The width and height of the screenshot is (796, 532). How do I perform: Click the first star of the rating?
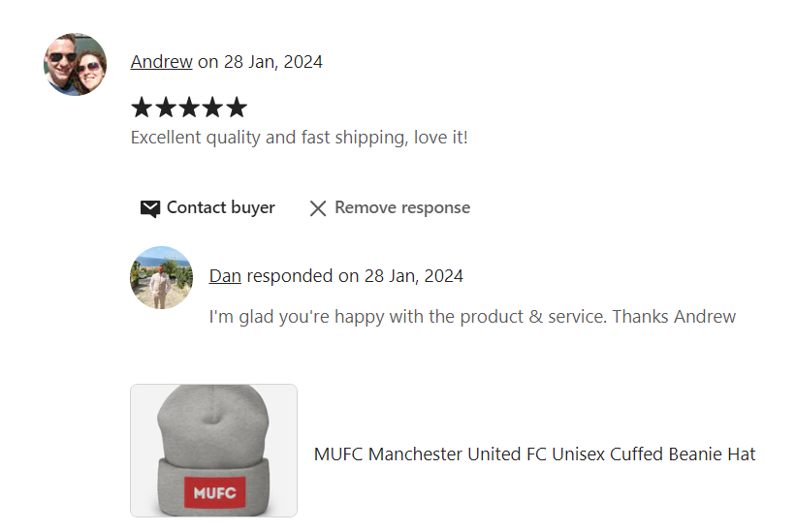143,107
